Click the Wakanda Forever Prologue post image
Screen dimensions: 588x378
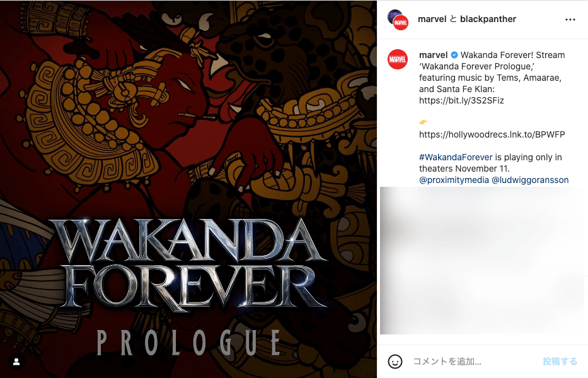click(x=188, y=189)
